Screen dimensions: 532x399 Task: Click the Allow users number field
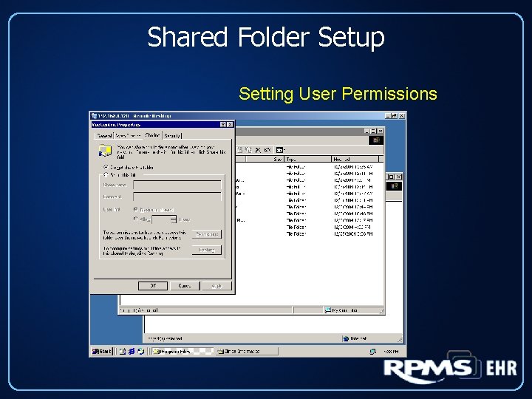[161, 219]
